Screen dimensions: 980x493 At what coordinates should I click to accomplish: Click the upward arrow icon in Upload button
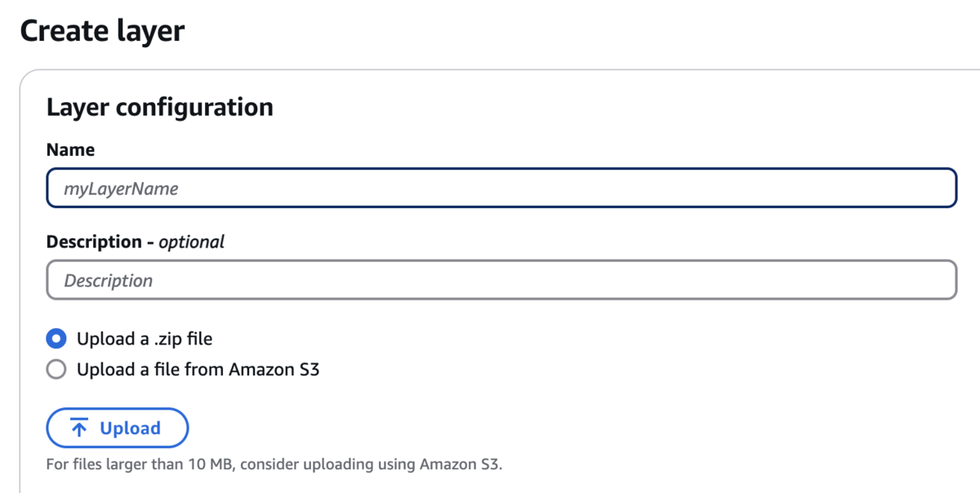click(x=79, y=428)
